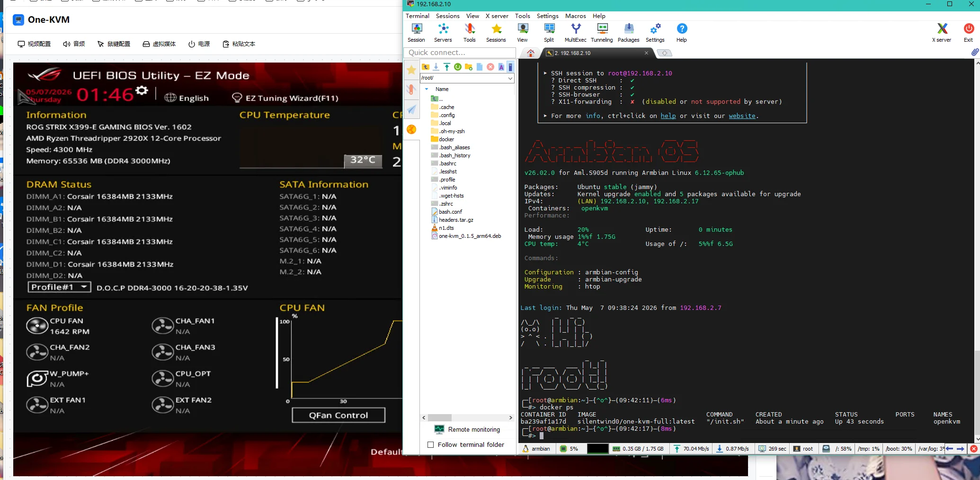
Task: Click the home tab icon in MobaXterm
Action: click(x=531, y=53)
